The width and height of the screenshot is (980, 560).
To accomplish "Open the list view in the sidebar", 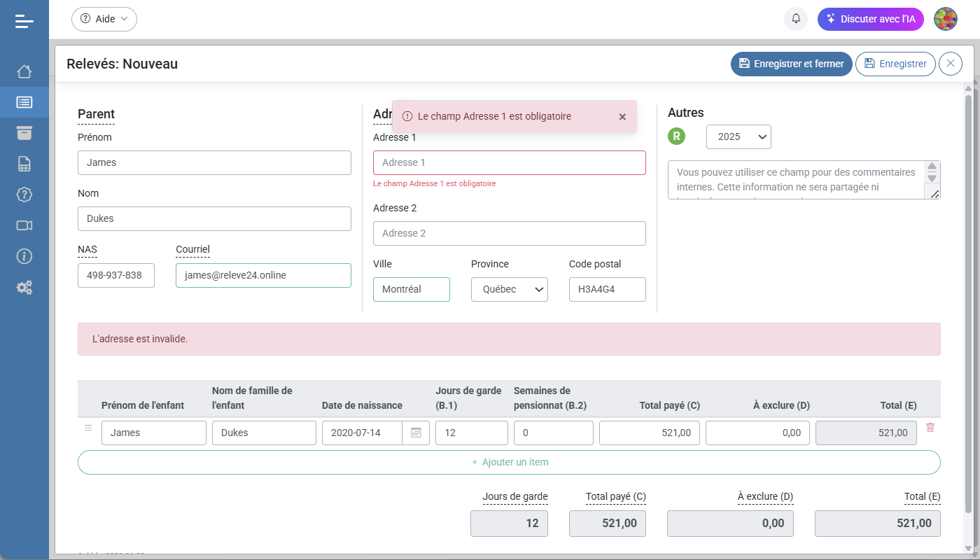I will click(24, 102).
